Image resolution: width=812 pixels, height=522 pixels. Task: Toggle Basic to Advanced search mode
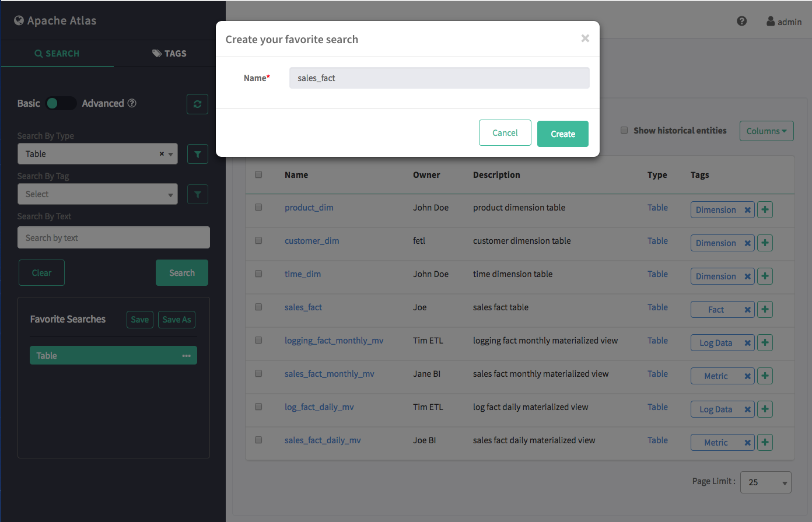point(61,103)
